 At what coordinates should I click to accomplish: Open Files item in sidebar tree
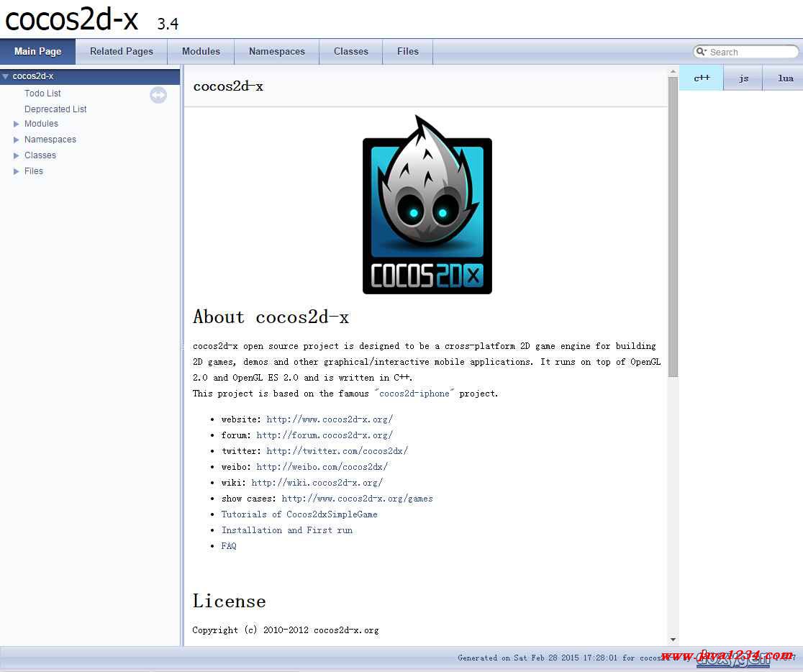tap(34, 171)
